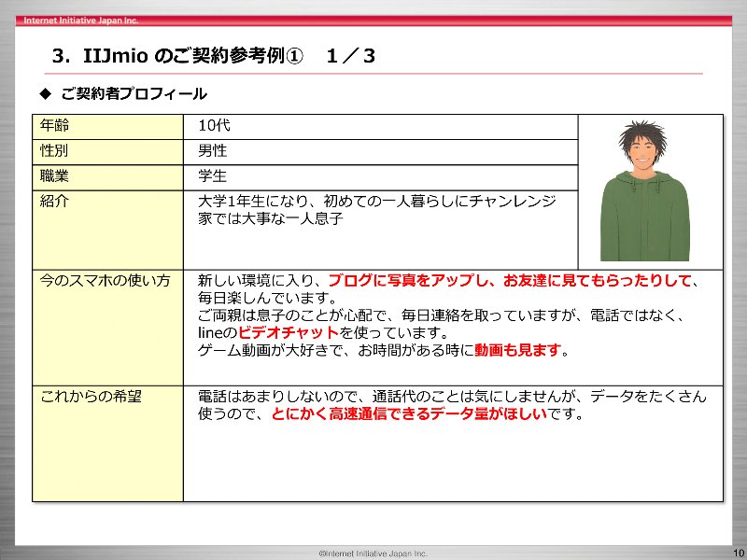Screen dimensions: 747x560
Task: Click the '年齢' label cell
Action: 107,127
